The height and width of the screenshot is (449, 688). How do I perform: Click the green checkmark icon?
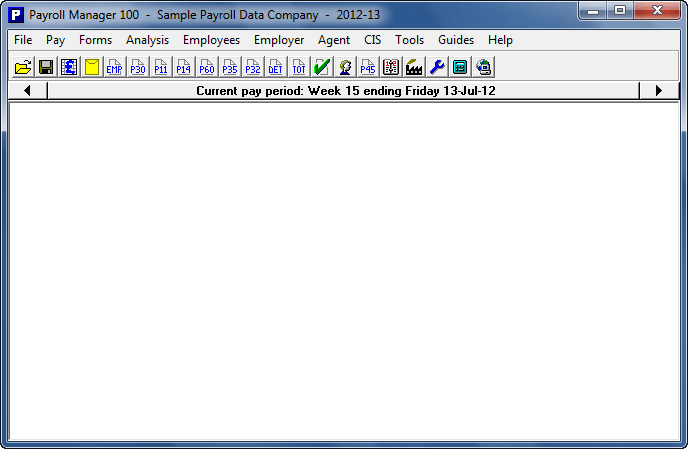click(322, 67)
